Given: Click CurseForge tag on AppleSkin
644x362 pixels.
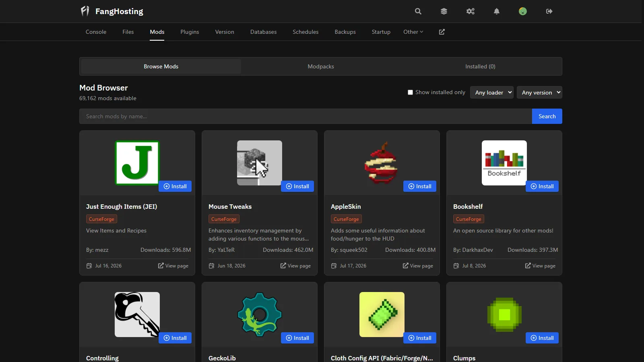Looking at the screenshot, I should [x=346, y=219].
